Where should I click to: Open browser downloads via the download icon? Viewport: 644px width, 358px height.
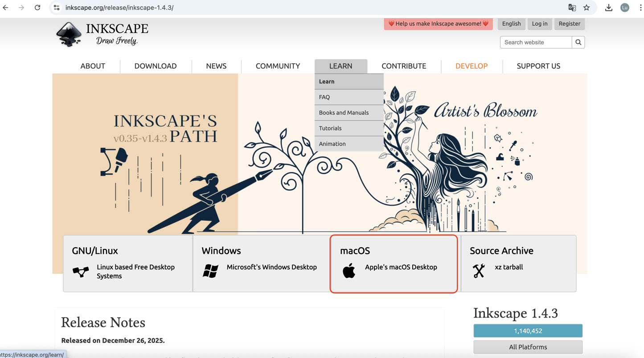pos(609,8)
